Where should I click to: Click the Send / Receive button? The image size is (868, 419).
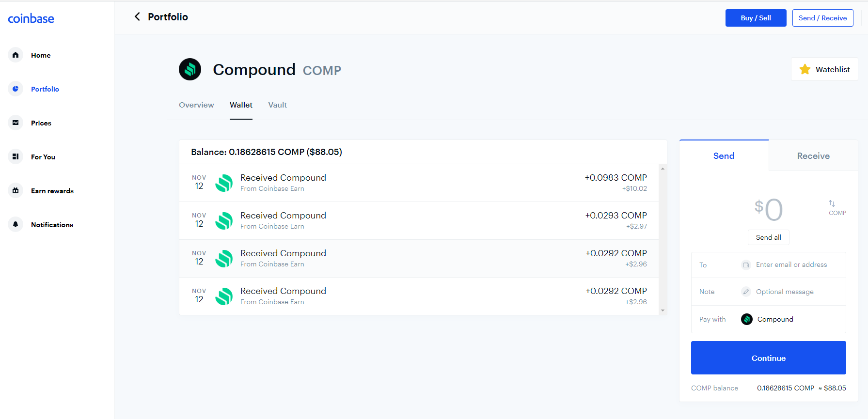pyautogui.click(x=822, y=18)
